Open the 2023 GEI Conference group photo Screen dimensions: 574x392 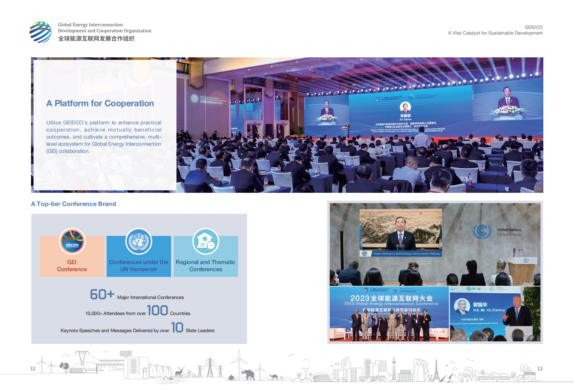click(389, 314)
